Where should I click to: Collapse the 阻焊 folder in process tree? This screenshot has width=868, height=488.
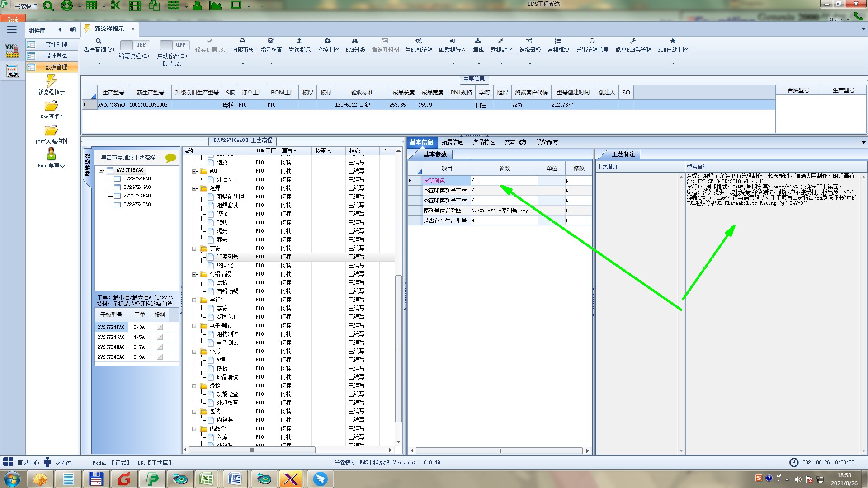[x=194, y=188]
